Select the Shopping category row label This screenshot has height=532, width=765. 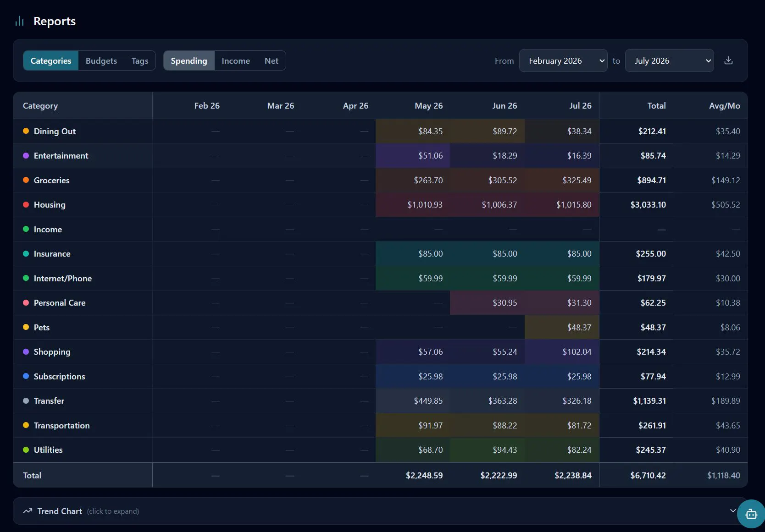click(x=52, y=351)
